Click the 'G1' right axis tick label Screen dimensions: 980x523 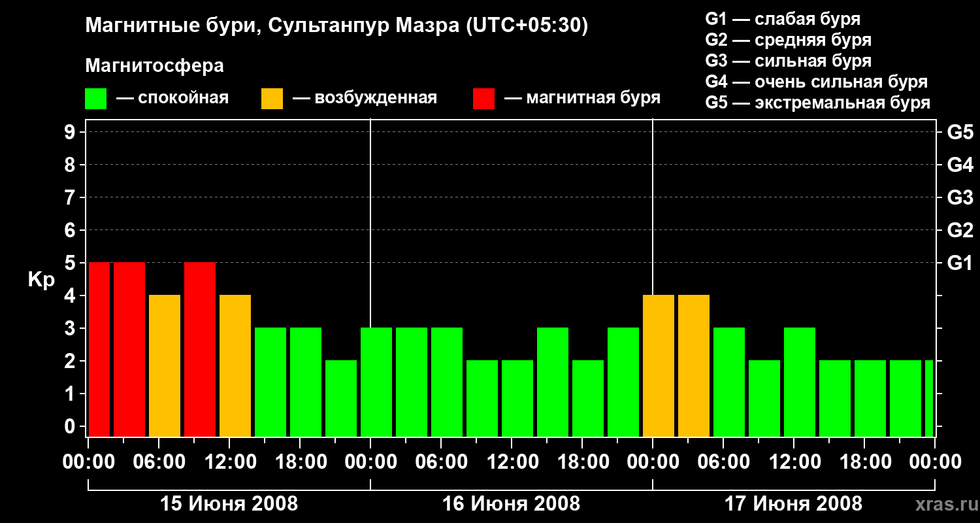pos(960,263)
